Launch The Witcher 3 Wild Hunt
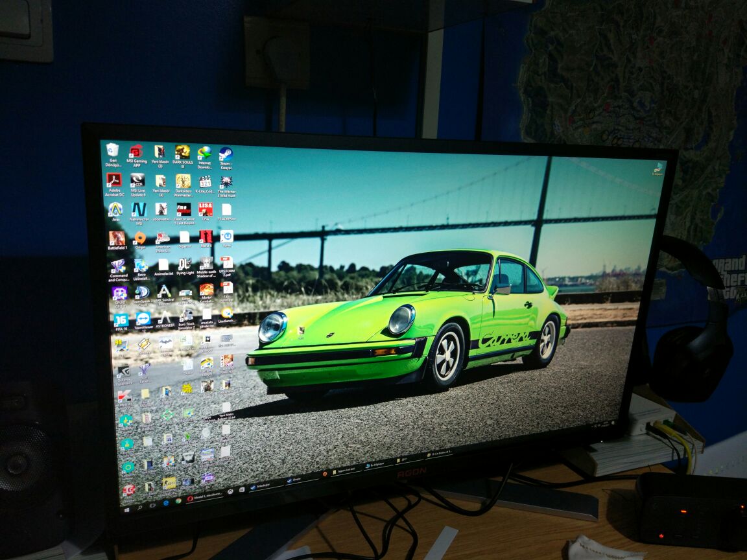Screen dimensions: 747x560 [x=226, y=187]
